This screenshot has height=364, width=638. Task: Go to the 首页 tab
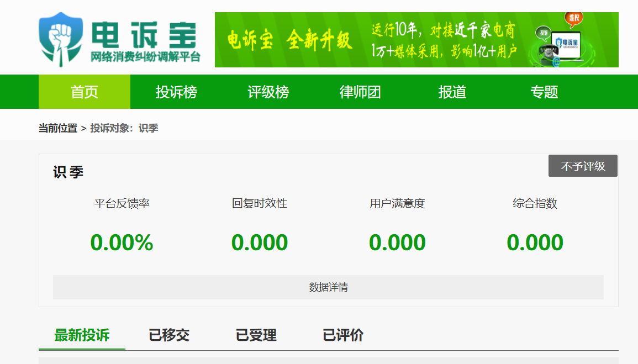pyautogui.click(x=84, y=92)
